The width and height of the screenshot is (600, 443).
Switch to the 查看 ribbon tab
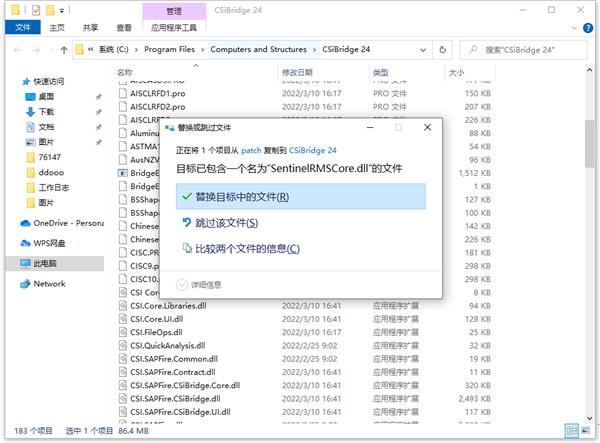124,28
